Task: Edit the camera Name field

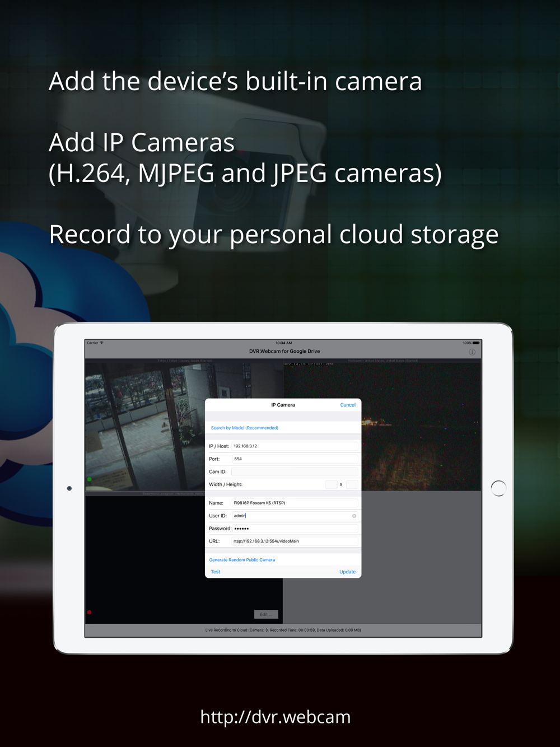Action: tap(294, 503)
